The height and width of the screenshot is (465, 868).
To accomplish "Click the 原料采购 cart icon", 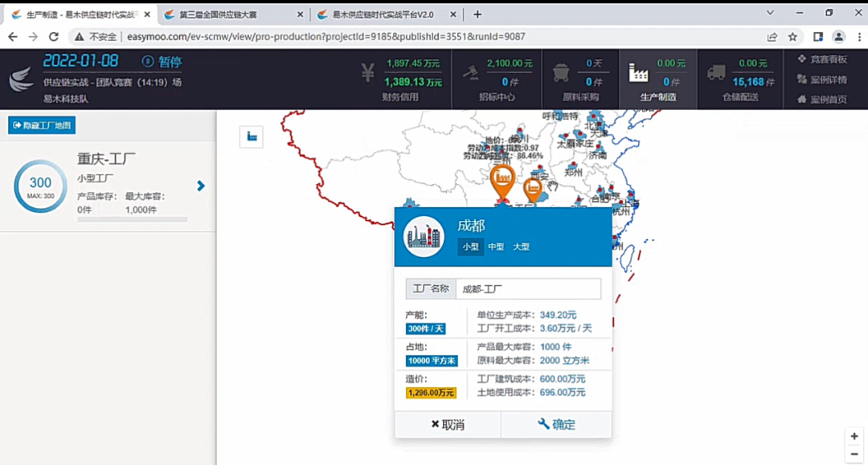I will [x=560, y=72].
